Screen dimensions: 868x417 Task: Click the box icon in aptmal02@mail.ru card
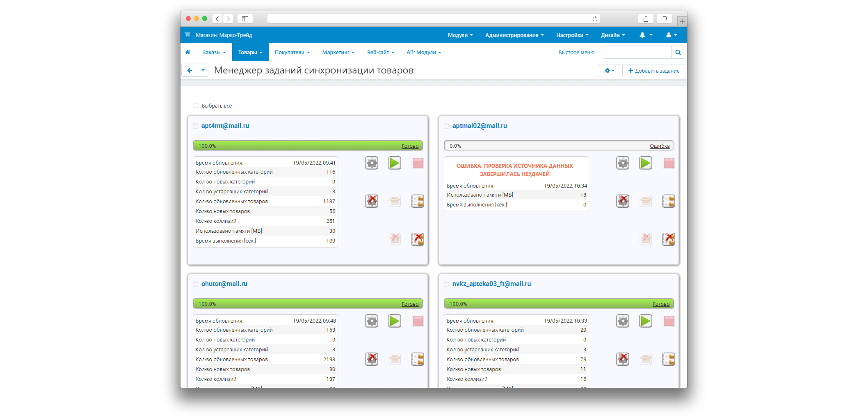pos(646,201)
